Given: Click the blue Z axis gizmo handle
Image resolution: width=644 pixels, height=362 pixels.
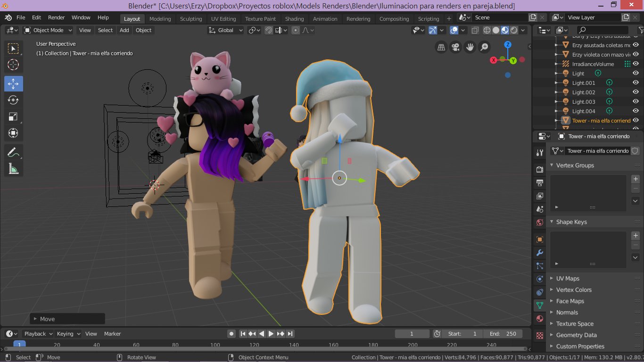Looking at the screenshot, I should coord(508,45).
